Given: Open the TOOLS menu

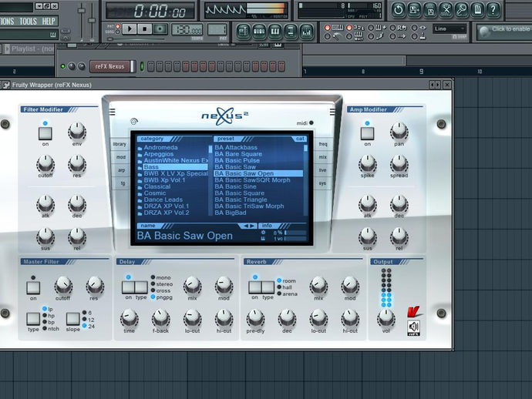Looking at the screenshot, I should 28,22.
